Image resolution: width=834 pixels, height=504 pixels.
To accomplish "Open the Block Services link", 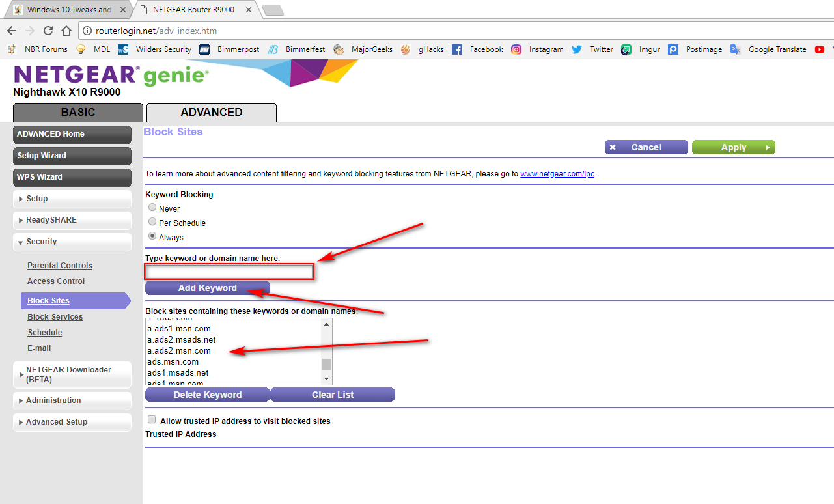I will (x=55, y=317).
